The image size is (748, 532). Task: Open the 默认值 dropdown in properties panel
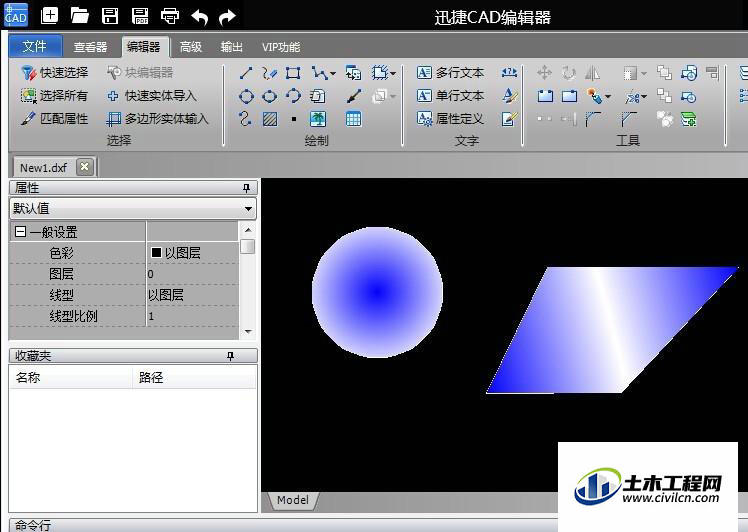249,209
